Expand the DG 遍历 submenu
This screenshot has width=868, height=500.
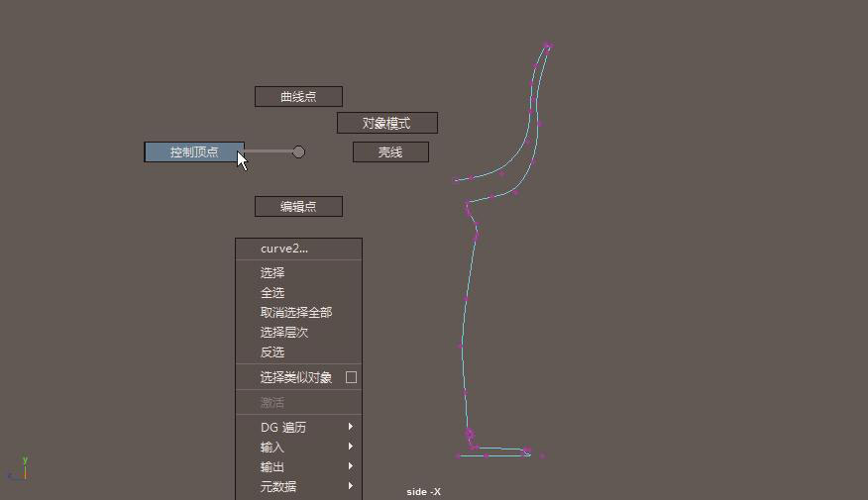[299, 428]
